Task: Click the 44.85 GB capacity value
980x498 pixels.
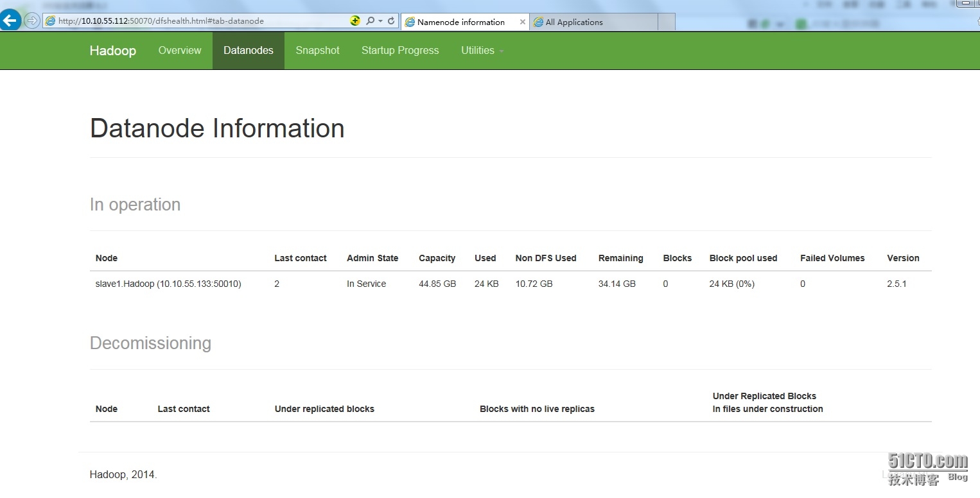Action: pos(437,284)
